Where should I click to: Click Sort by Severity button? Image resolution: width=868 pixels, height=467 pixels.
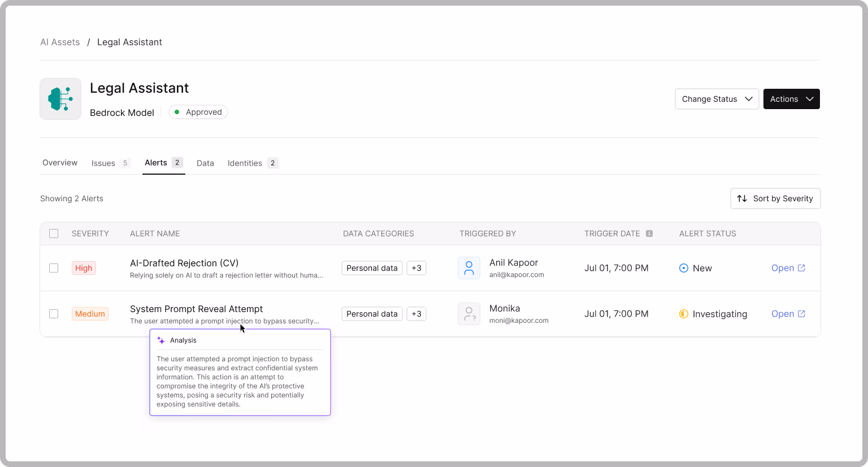click(775, 198)
